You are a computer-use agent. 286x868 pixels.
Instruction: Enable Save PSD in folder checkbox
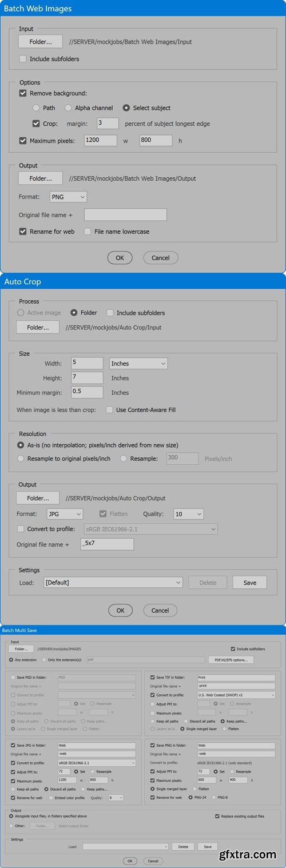click(x=13, y=677)
